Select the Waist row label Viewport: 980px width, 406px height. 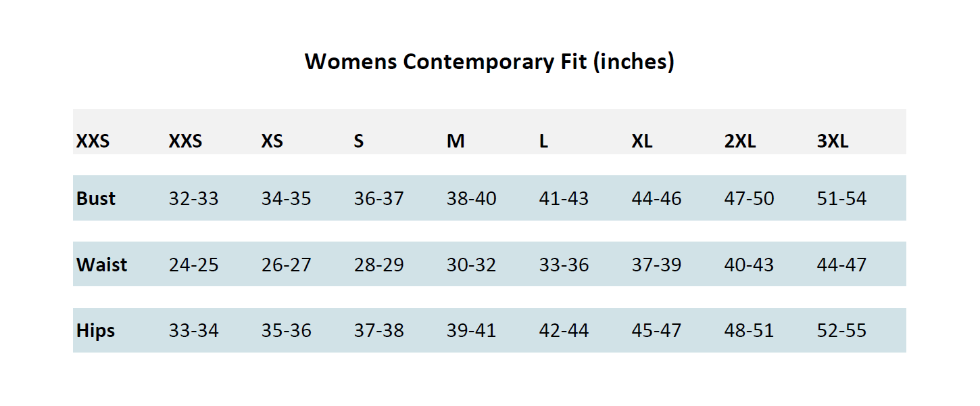[101, 265]
